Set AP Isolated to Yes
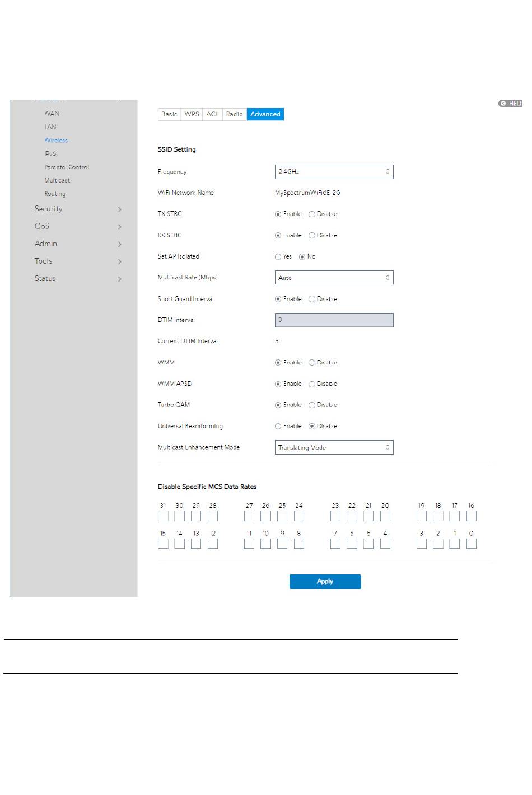 [x=278, y=257]
